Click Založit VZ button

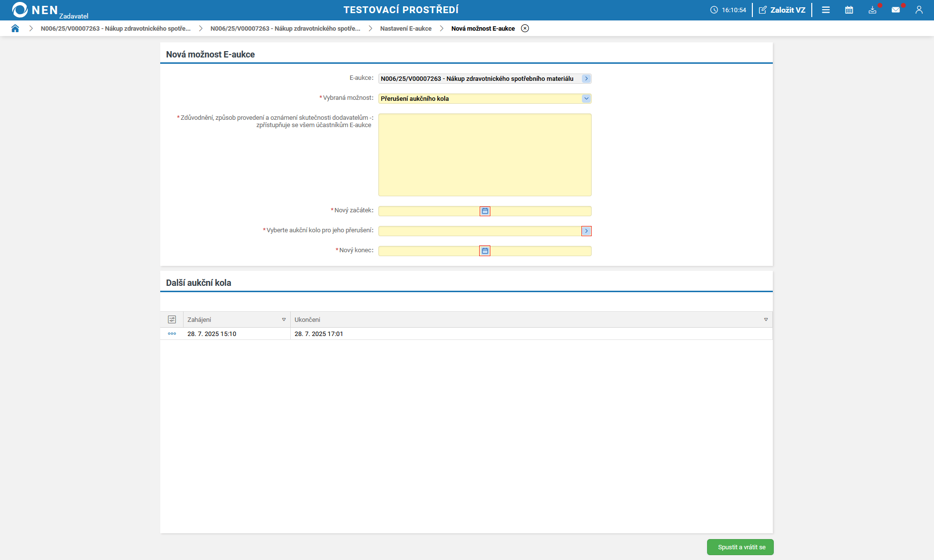click(782, 10)
